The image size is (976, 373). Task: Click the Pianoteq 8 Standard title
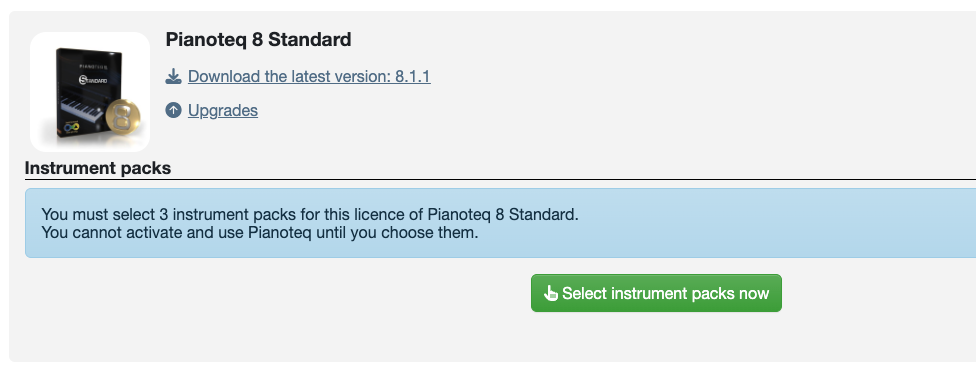(x=258, y=40)
